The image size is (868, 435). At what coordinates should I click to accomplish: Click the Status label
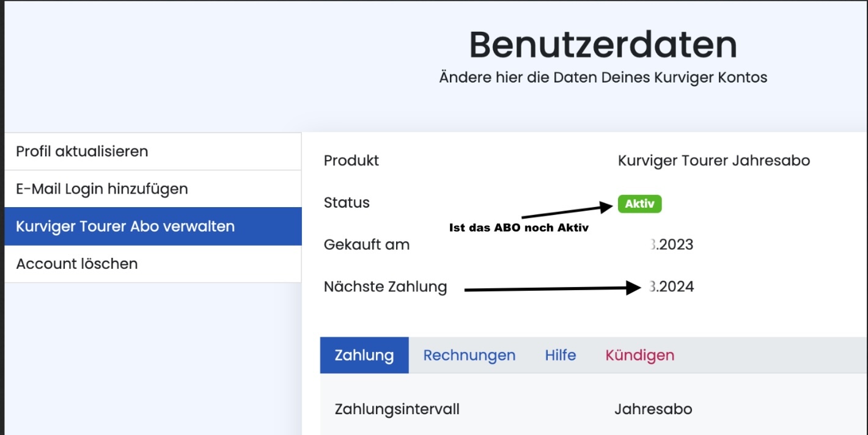(347, 203)
